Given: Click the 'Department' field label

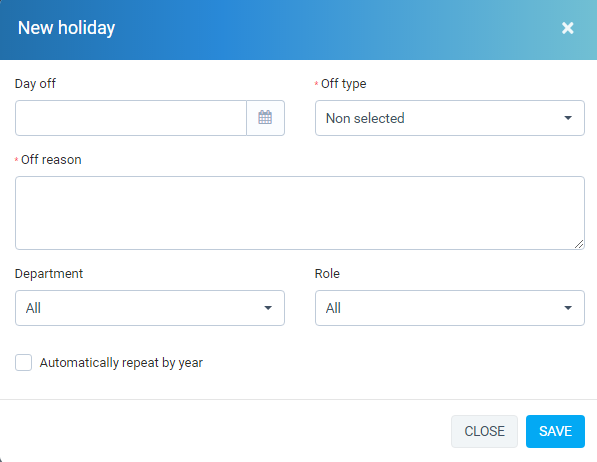Looking at the screenshot, I should [x=49, y=274].
